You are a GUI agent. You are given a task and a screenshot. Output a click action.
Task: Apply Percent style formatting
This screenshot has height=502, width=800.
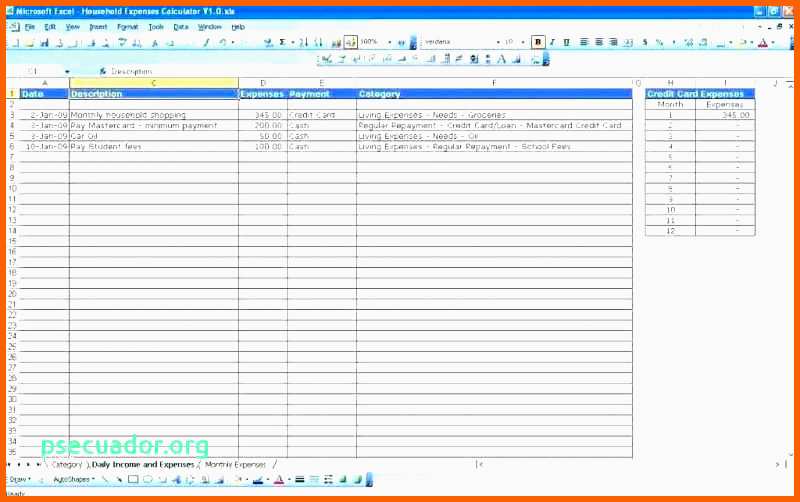(659, 43)
